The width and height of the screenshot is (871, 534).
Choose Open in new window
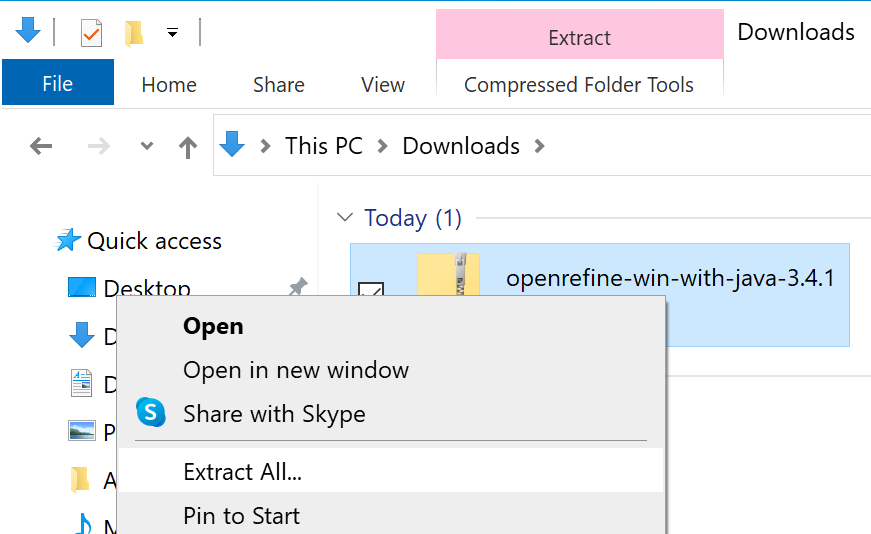tap(296, 370)
